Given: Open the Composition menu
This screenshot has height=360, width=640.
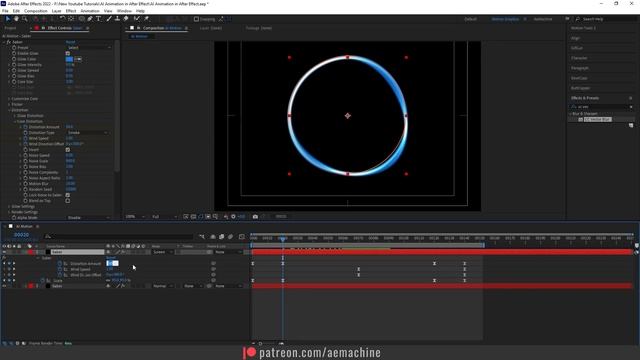Looking at the screenshot, I should 36,11.
